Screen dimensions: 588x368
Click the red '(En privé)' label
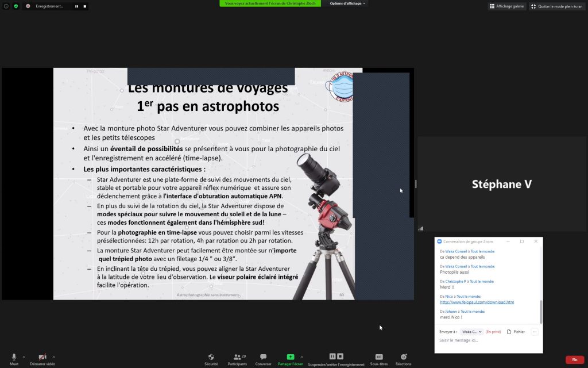(x=493, y=332)
